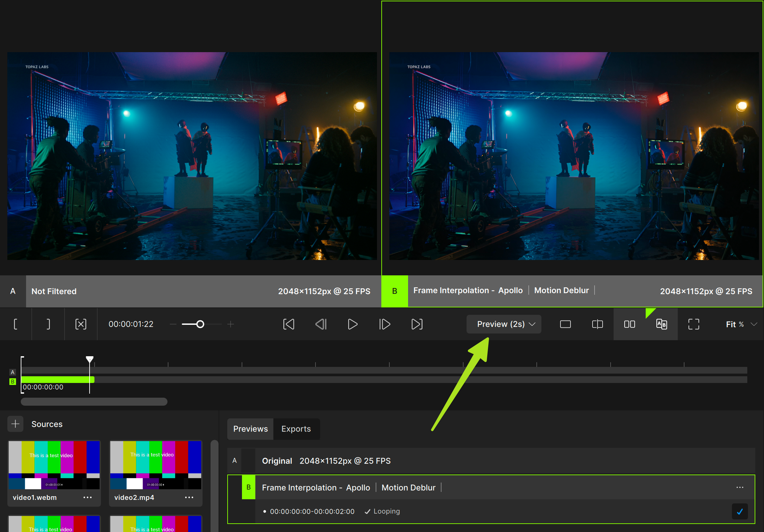
Task: Enter fullscreen viewer mode
Action: (694, 324)
